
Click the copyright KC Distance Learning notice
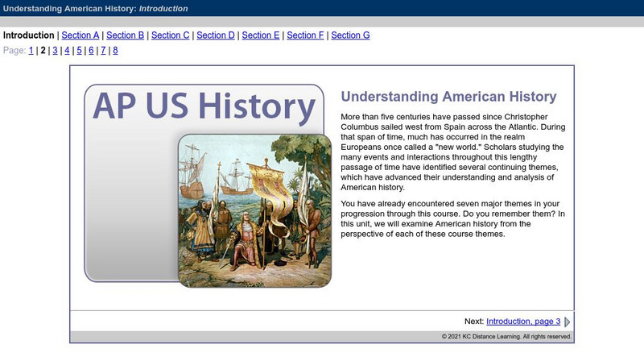click(507, 337)
